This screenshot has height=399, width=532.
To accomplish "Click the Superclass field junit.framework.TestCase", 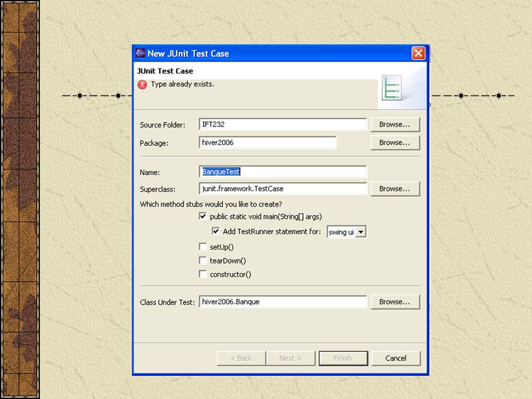I will point(283,188).
